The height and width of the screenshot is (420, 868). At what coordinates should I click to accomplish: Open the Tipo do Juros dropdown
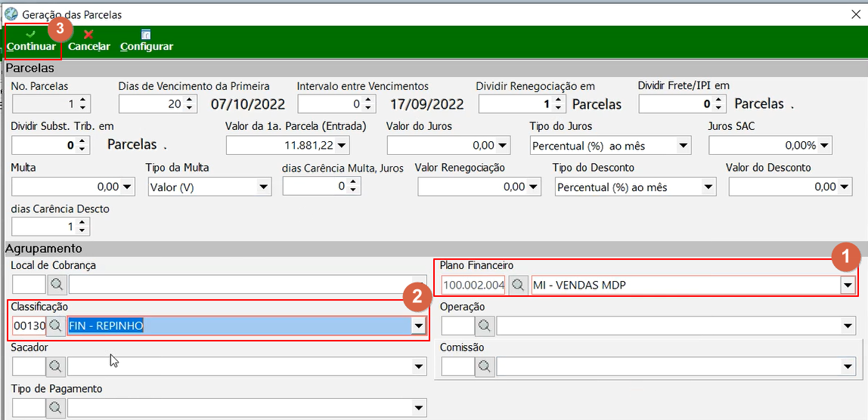(x=683, y=146)
